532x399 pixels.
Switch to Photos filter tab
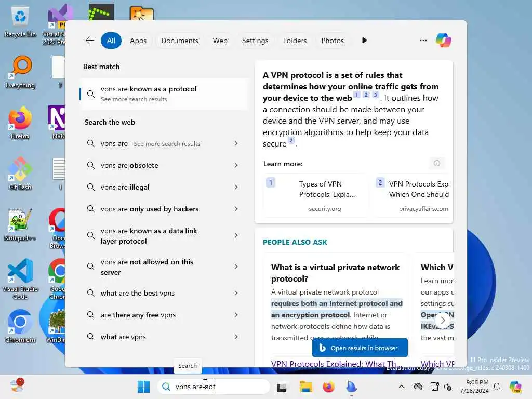(x=332, y=41)
